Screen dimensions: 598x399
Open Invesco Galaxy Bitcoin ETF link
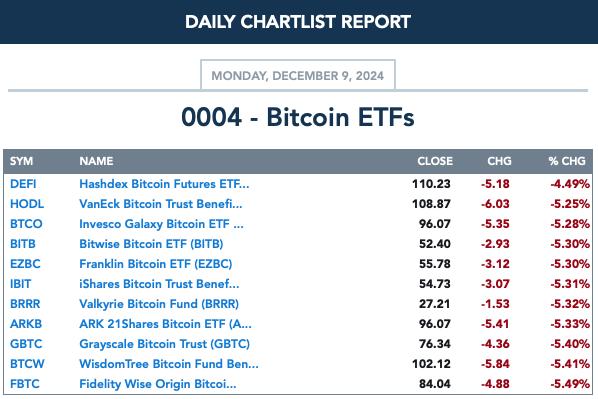pyautogui.click(x=161, y=224)
